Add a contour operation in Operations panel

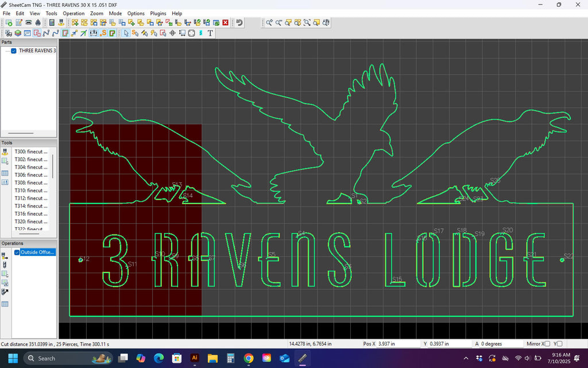(x=5, y=256)
